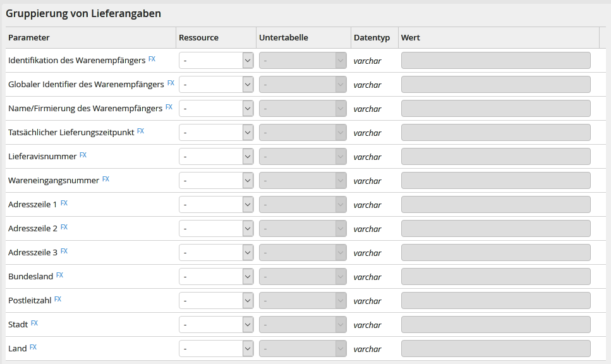Open FX icon for Name/Firmierung des Warenempfängers

pyautogui.click(x=169, y=107)
